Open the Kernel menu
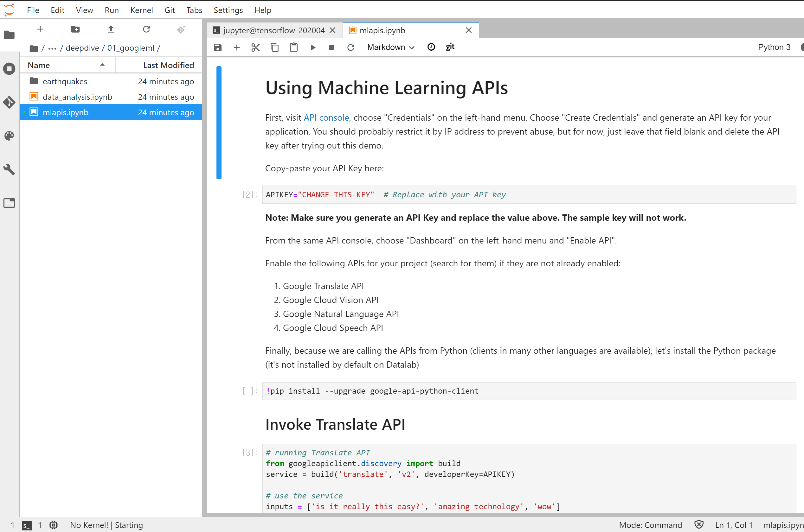The image size is (804, 532). pos(141,10)
